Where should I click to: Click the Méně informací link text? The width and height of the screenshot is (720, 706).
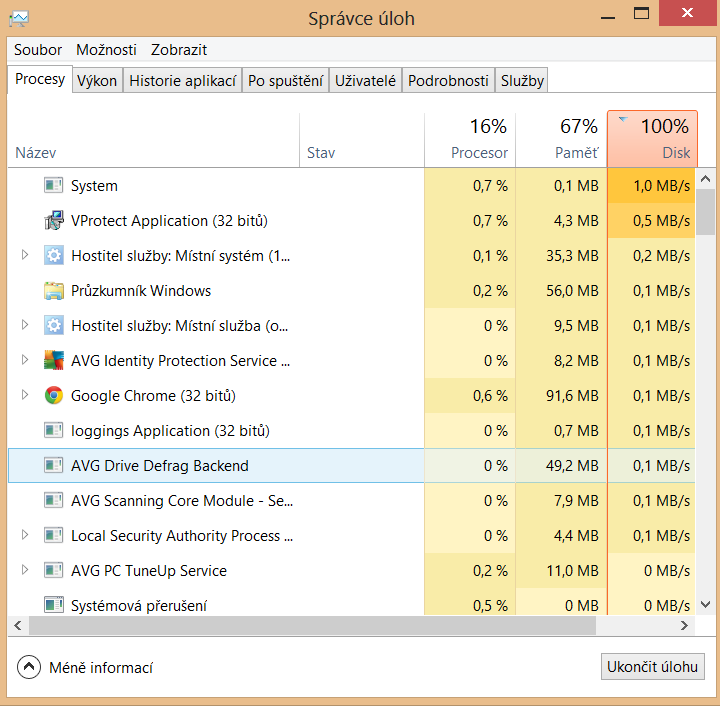click(101, 667)
